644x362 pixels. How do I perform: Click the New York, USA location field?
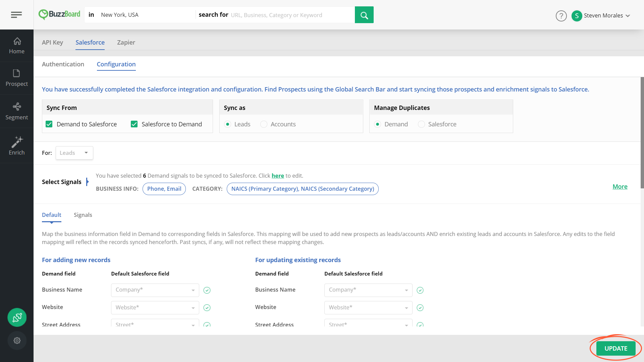tap(146, 15)
